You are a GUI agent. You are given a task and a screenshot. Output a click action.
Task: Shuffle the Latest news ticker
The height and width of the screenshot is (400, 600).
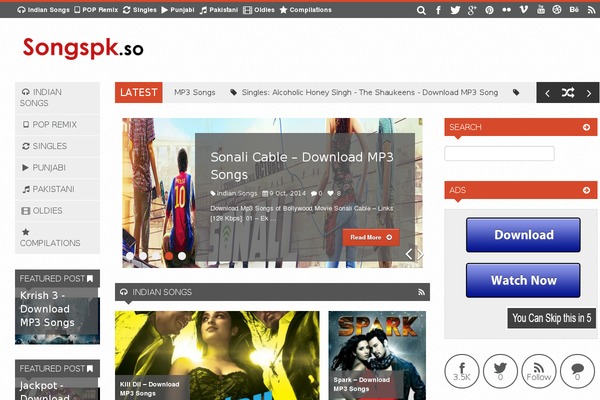tap(568, 93)
